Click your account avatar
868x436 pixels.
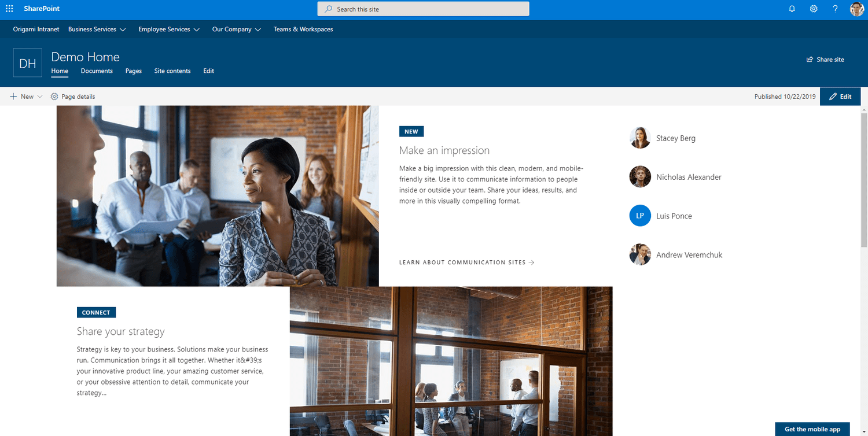click(x=856, y=9)
